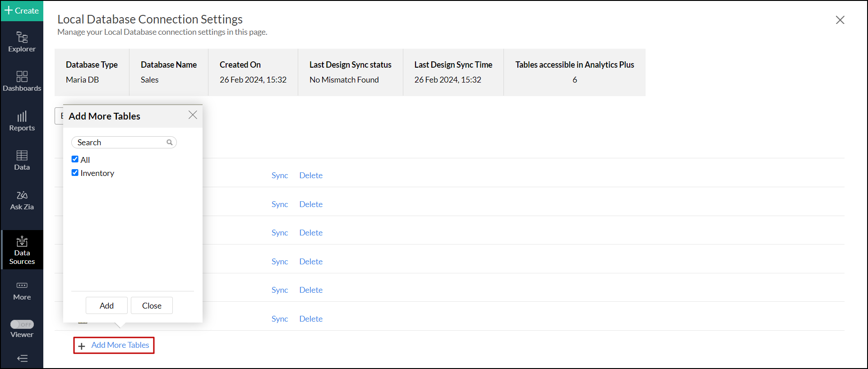Toggle the Inventory table checkbox
Image resolution: width=868 pixels, height=369 pixels.
[x=75, y=173]
